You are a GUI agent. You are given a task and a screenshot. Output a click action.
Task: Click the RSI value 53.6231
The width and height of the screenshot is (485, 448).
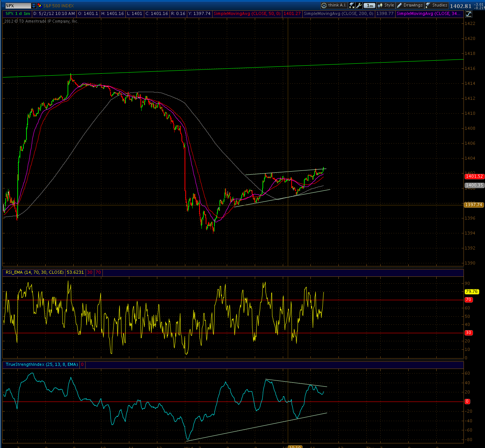(x=75, y=272)
